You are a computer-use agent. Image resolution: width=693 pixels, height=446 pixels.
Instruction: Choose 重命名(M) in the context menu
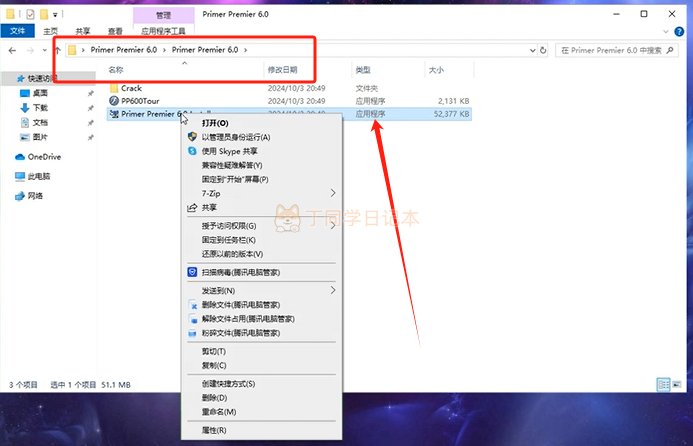[262, 412]
